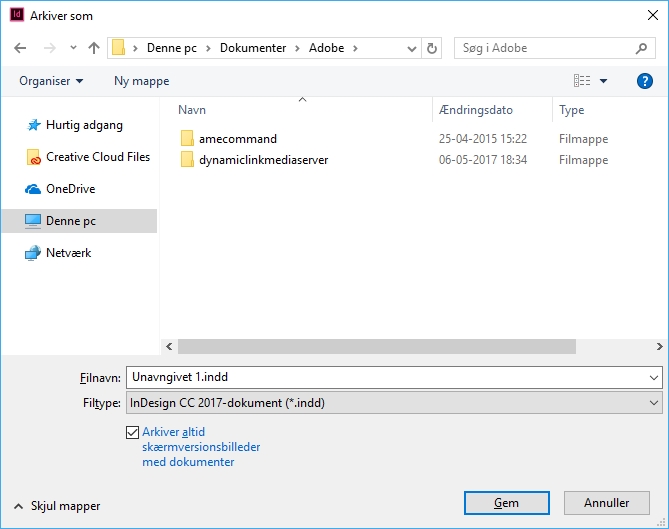Image resolution: width=669 pixels, height=529 pixels.
Task: Select Dokumenter in the address path
Action: (x=253, y=48)
